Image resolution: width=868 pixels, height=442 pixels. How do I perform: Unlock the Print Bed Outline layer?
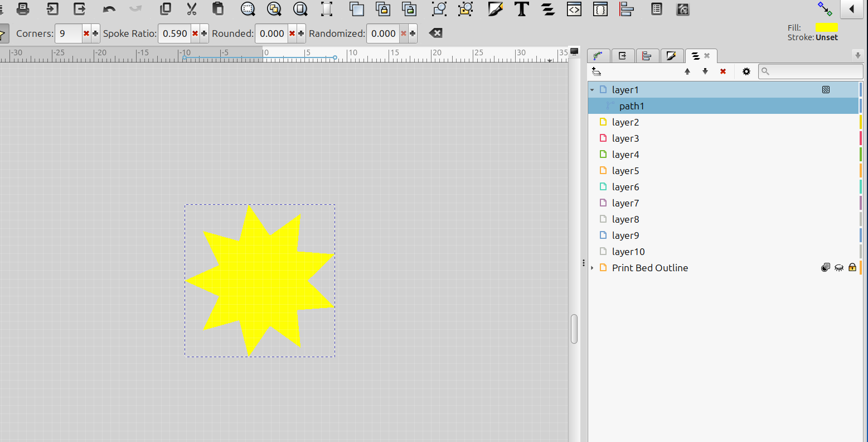(852, 268)
